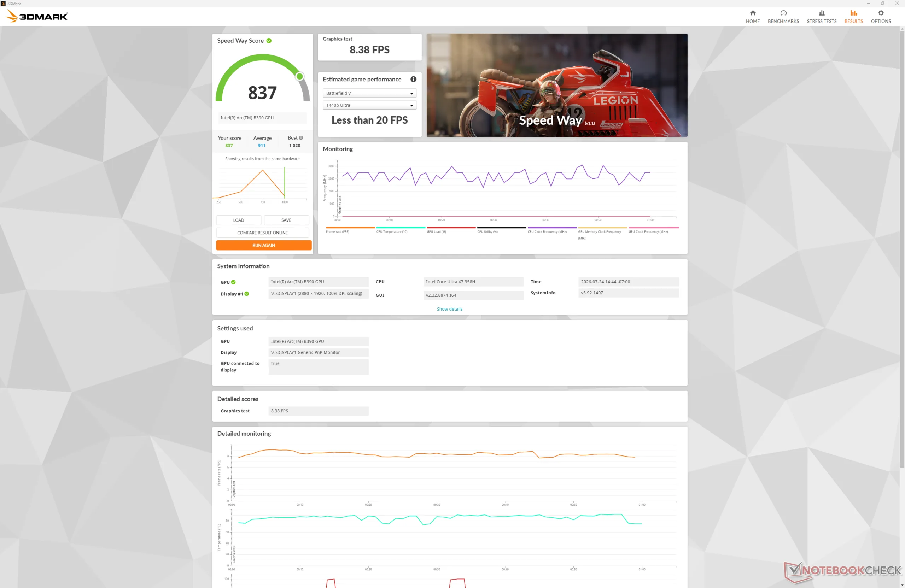This screenshot has width=905, height=588.
Task: Click the green check beside Display #1
Action: 246,294
